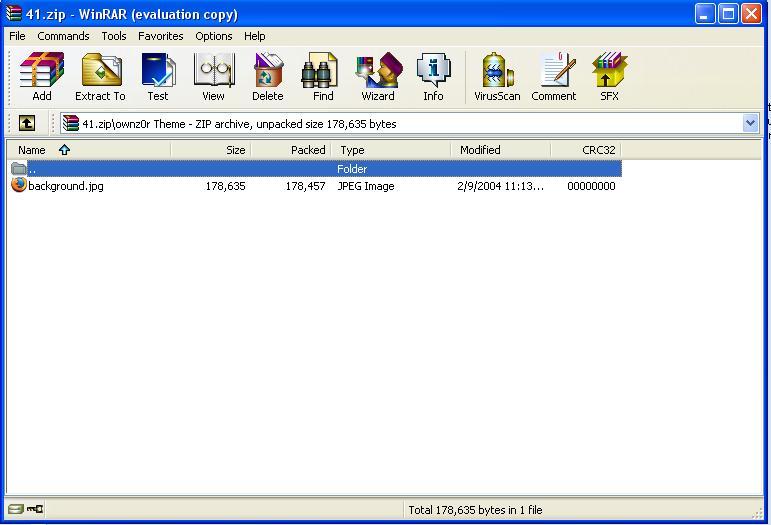The height and width of the screenshot is (525, 771).
Task: Open the Options menu
Action: [214, 36]
